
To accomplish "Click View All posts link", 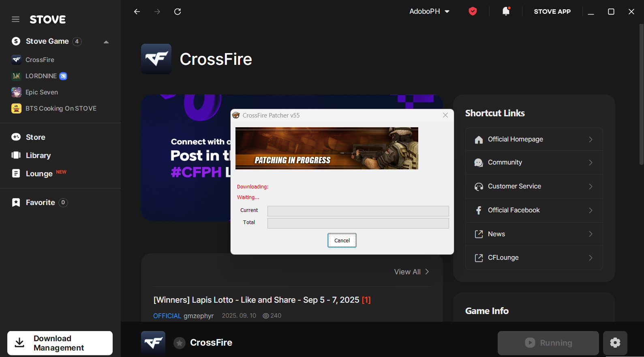I will 412,271.
